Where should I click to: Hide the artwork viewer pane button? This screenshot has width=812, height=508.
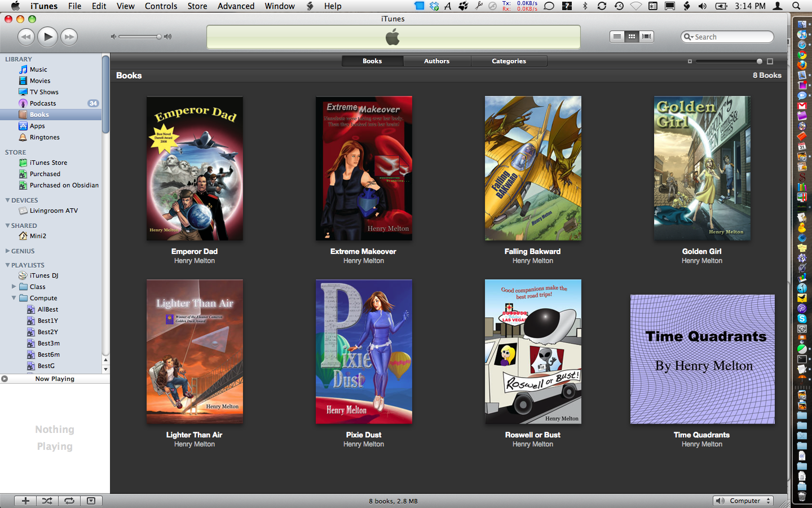(91, 501)
